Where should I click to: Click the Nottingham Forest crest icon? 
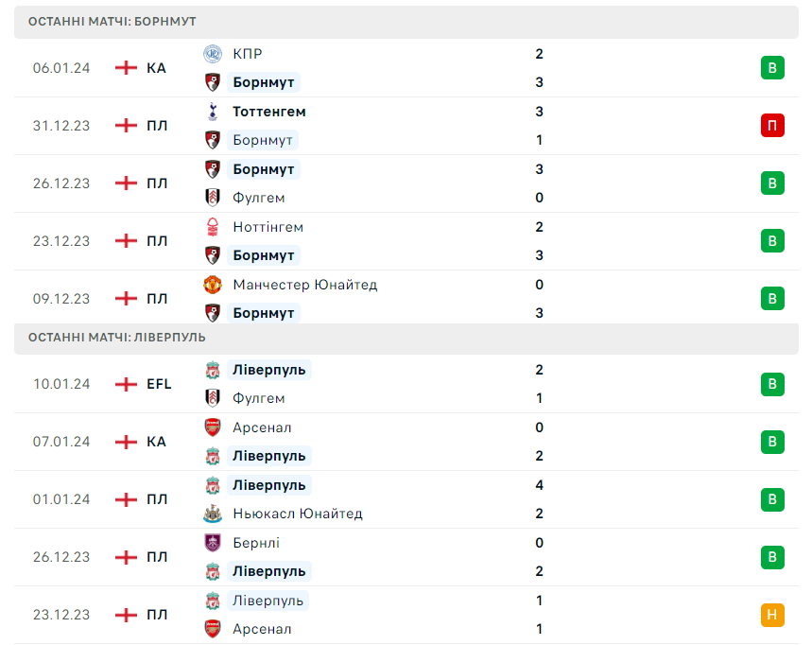(x=213, y=227)
